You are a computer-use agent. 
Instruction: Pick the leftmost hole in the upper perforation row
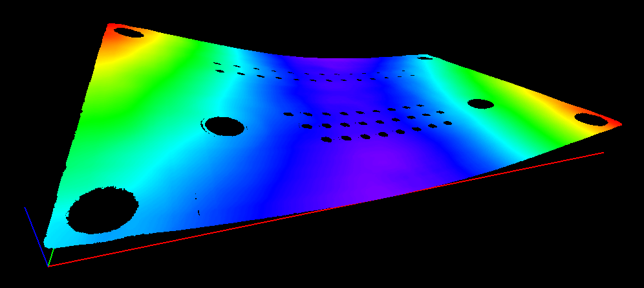(217, 63)
